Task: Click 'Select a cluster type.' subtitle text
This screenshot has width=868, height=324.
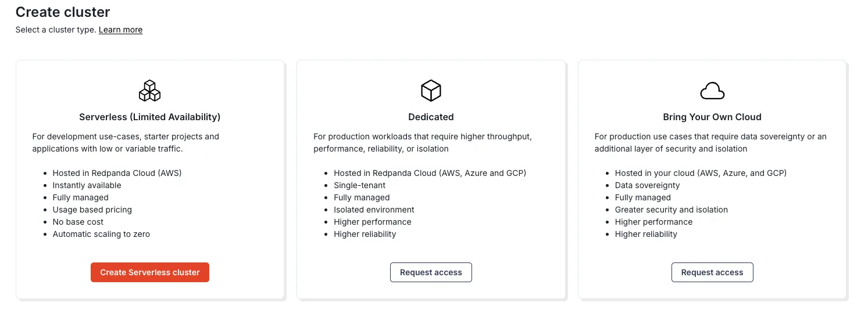Action: pos(56,30)
